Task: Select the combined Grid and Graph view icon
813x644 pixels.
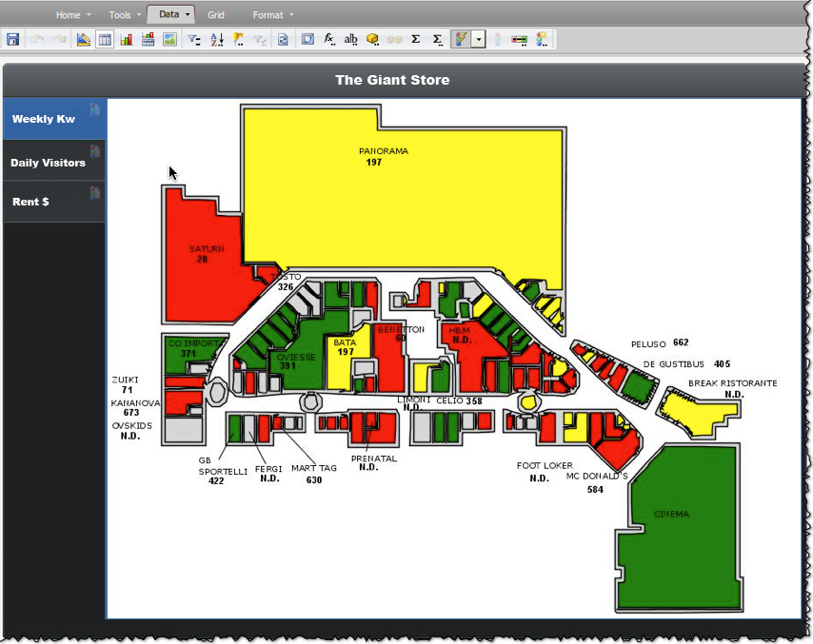Action: 149,39
